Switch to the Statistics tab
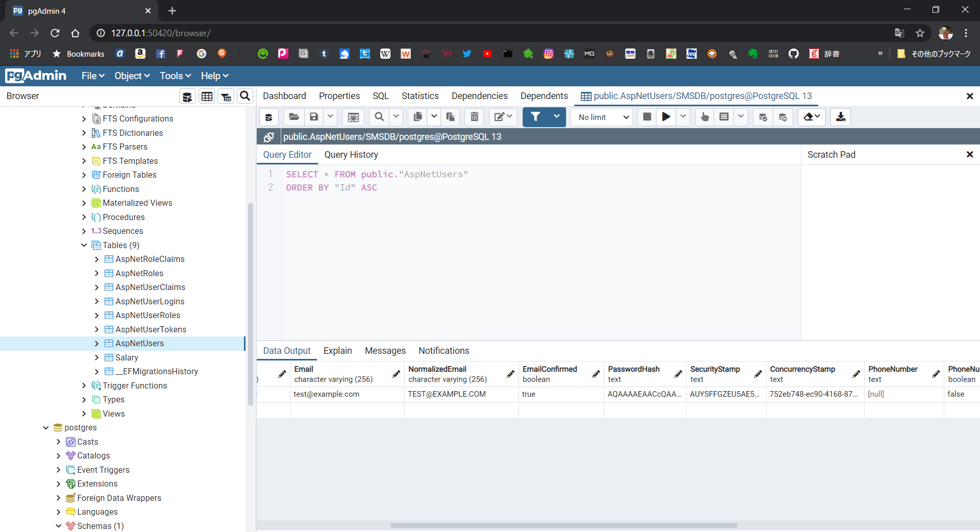This screenshot has height=532, width=980. click(x=420, y=96)
